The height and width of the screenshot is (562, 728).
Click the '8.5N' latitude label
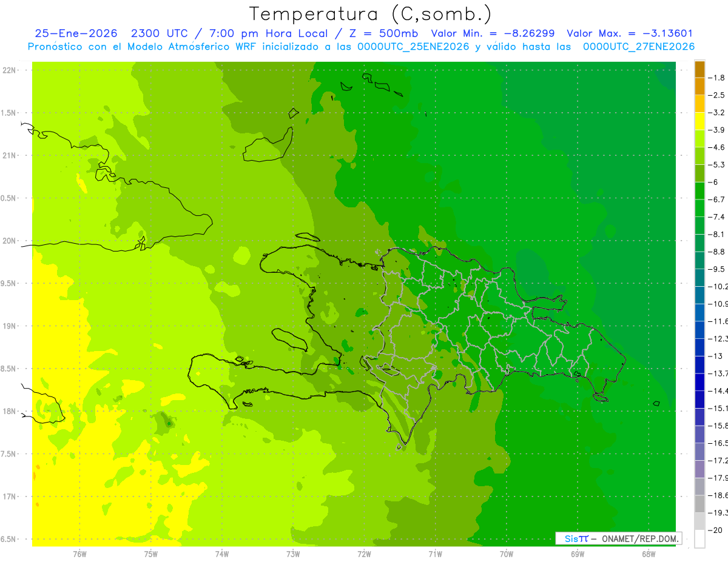8,369
